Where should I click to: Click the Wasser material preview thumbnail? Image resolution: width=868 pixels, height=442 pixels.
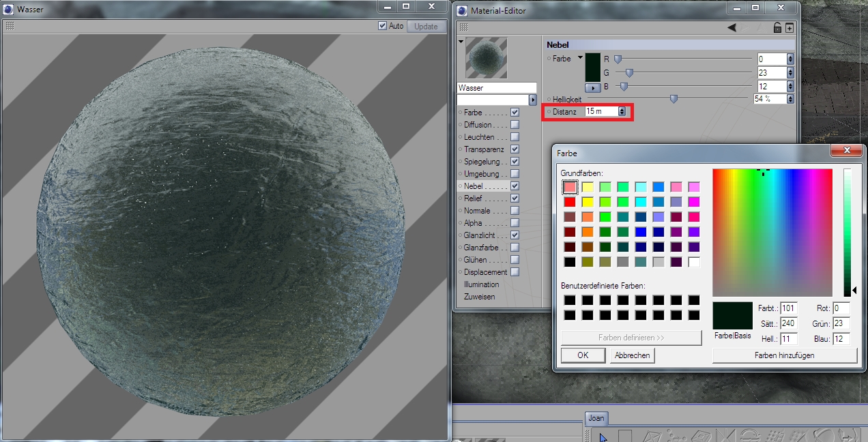486,58
